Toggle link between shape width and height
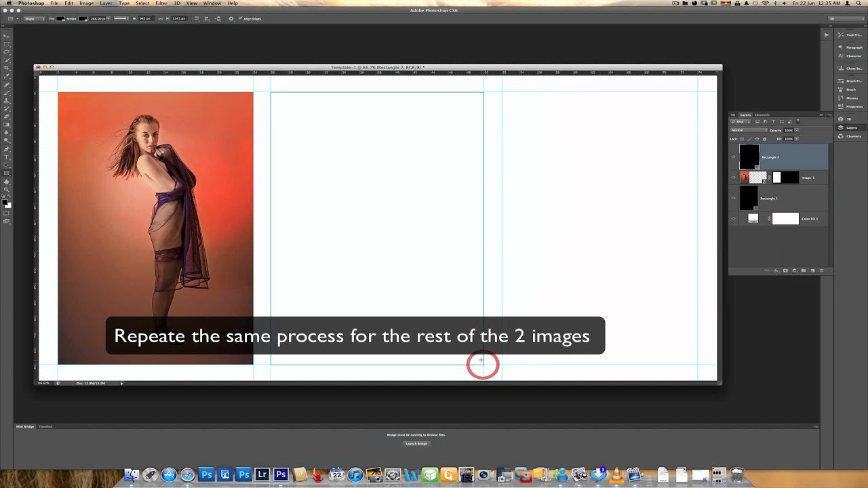The image size is (868, 488). (x=161, y=18)
